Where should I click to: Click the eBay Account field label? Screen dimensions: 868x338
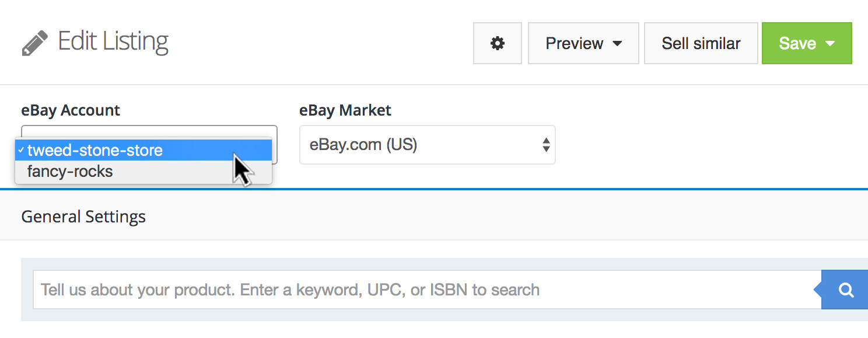pyautogui.click(x=71, y=110)
